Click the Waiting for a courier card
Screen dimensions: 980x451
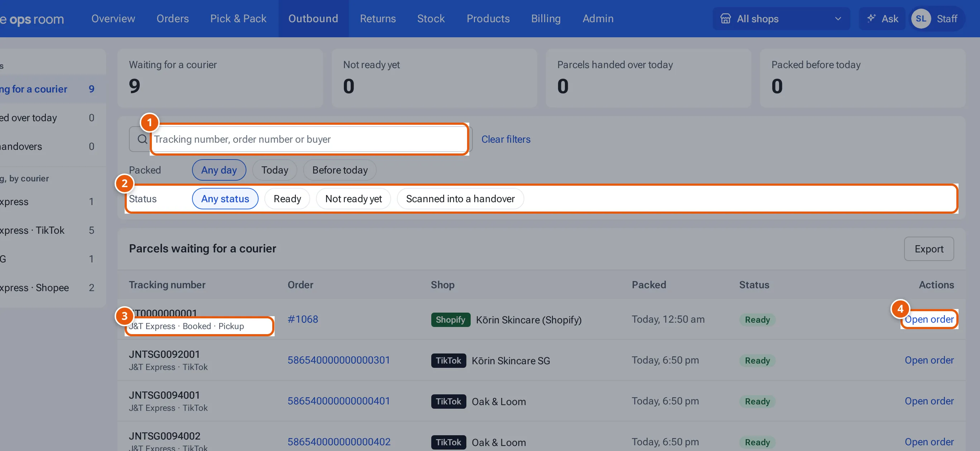click(x=220, y=78)
